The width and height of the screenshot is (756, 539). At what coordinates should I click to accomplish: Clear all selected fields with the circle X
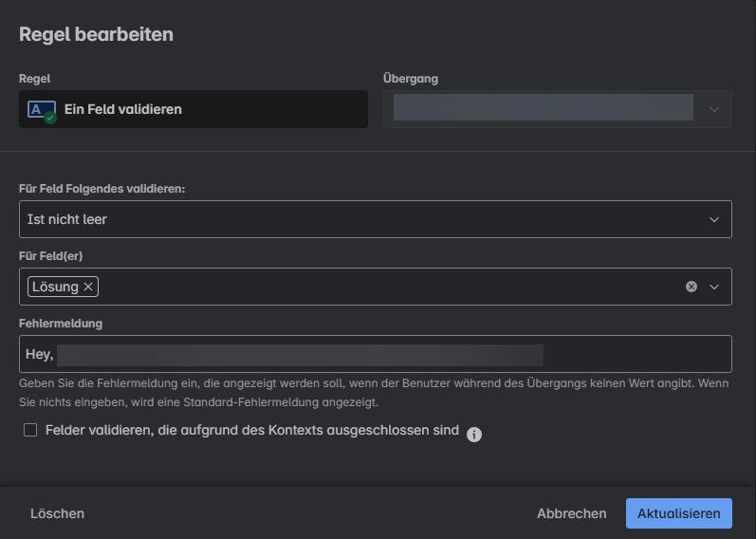pos(691,287)
